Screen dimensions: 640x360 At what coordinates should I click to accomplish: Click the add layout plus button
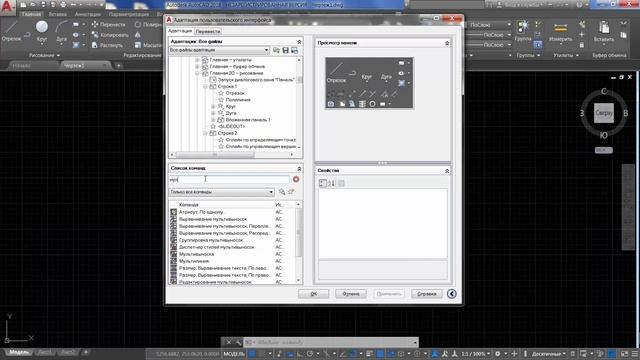tap(86, 352)
